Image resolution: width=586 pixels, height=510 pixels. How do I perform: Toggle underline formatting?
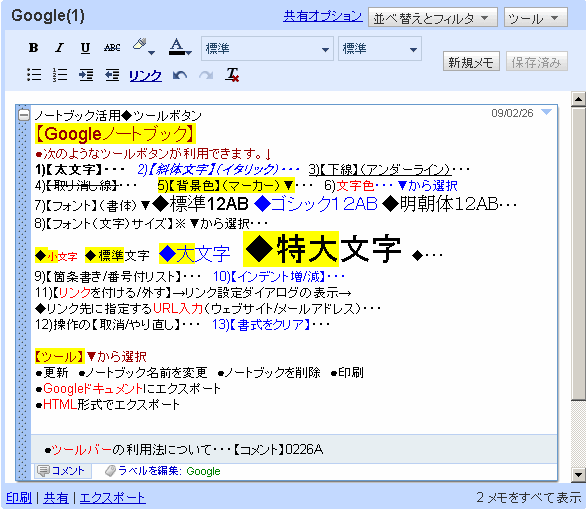(86, 48)
